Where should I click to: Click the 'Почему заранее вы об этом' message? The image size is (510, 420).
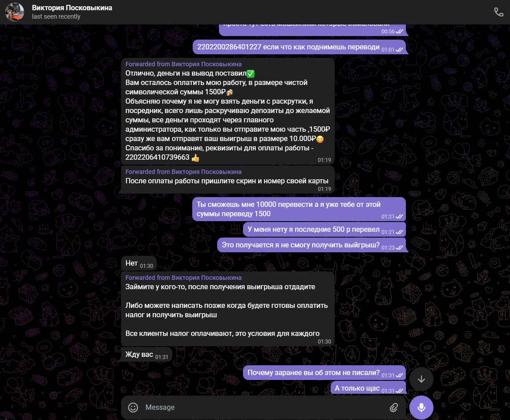pos(324,372)
